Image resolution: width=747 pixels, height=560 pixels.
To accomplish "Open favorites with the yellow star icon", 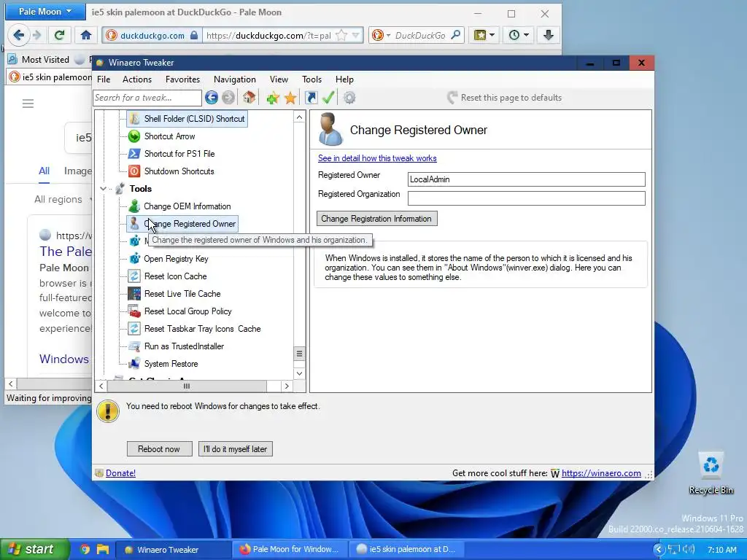I will pos(290,98).
